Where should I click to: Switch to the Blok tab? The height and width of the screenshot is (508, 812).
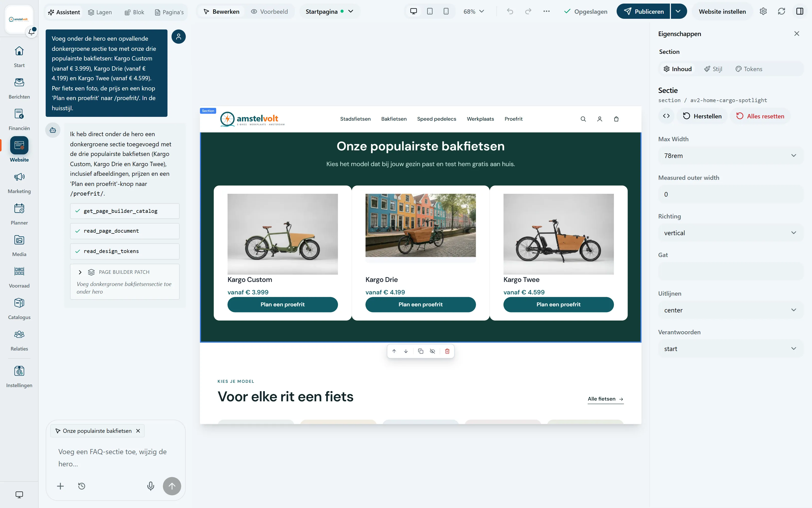point(134,12)
